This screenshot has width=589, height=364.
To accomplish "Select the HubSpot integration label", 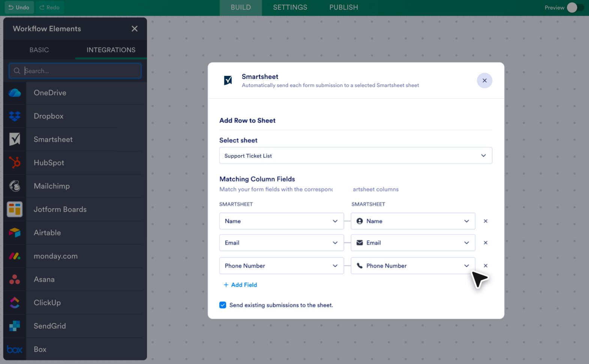I will 49,163.
